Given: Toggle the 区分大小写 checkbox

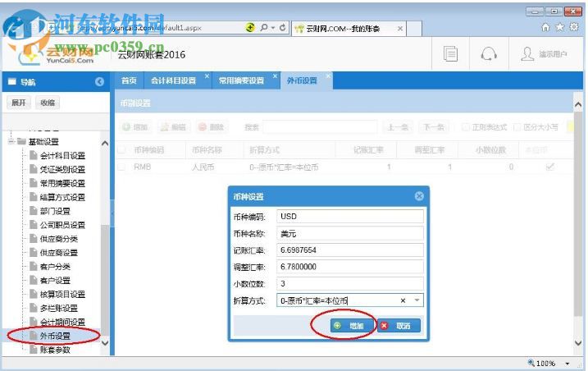Looking at the screenshot, I should 517,127.
